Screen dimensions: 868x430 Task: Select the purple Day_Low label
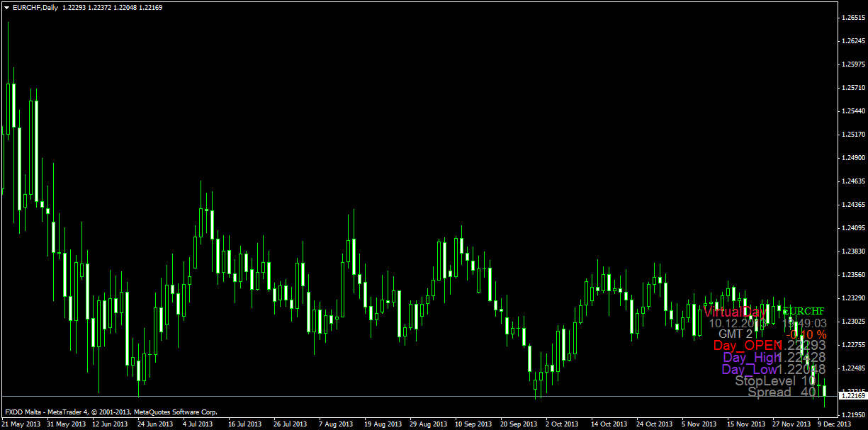[750, 370]
